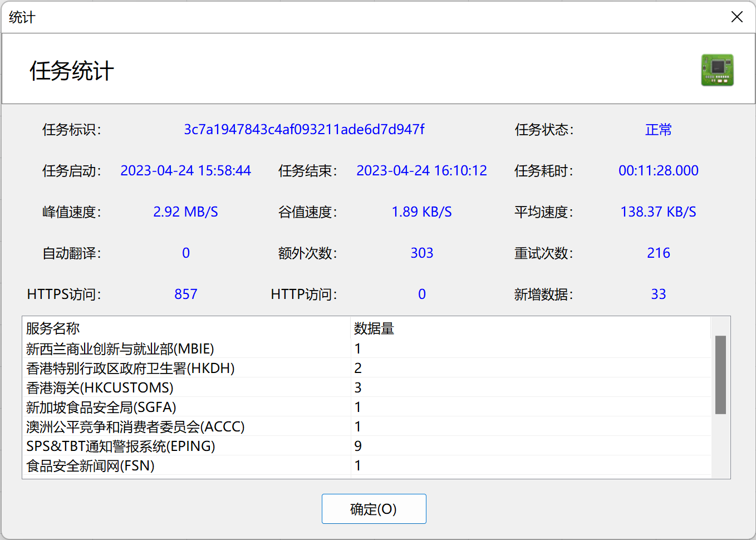Select row 澳洲公平竞争和消费者委员会(ACCC)
Screen dimensions: 756x540
click(x=367, y=426)
